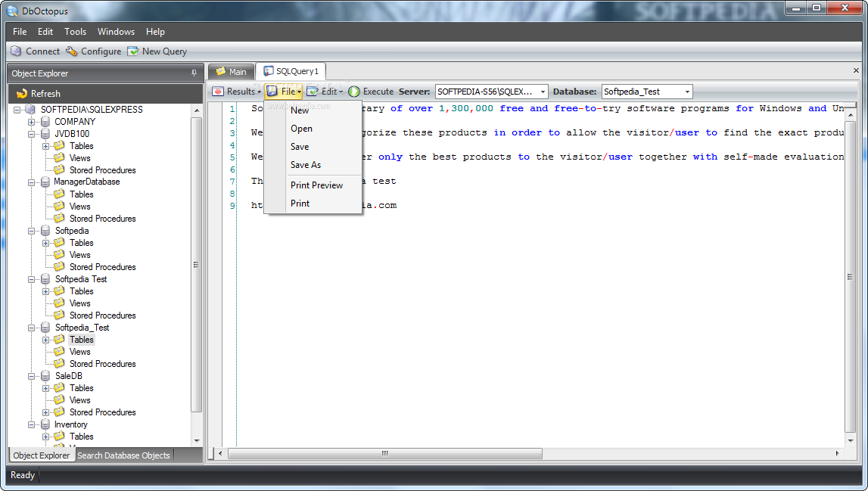Click the Execute query icon

point(353,92)
